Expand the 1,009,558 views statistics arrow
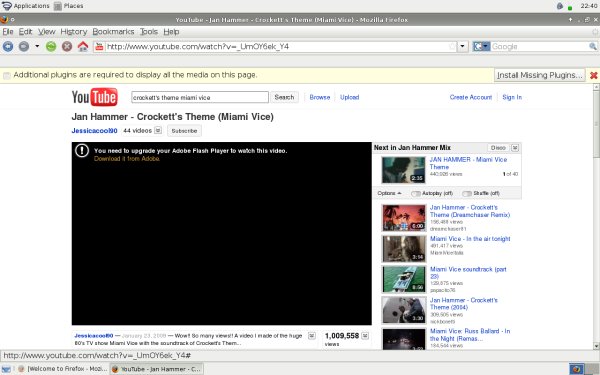 click(365, 336)
